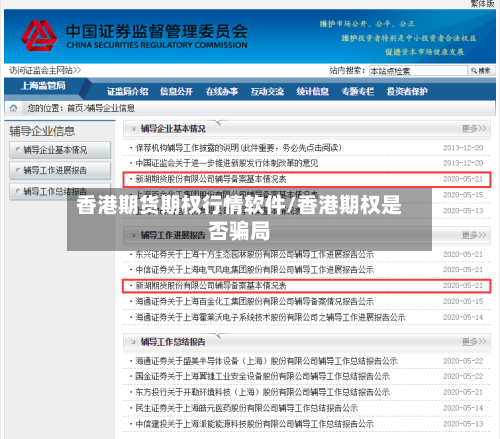Focus the 本站点检索 search input field
The image size is (500, 439).
pyautogui.click(x=418, y=71)
